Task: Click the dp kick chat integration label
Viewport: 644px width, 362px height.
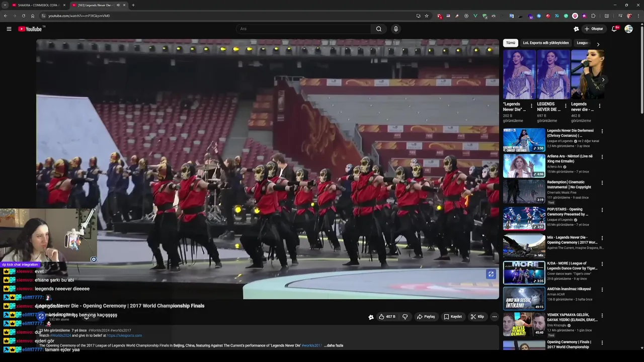Action: pyautogui.click(x=20, y=264)
